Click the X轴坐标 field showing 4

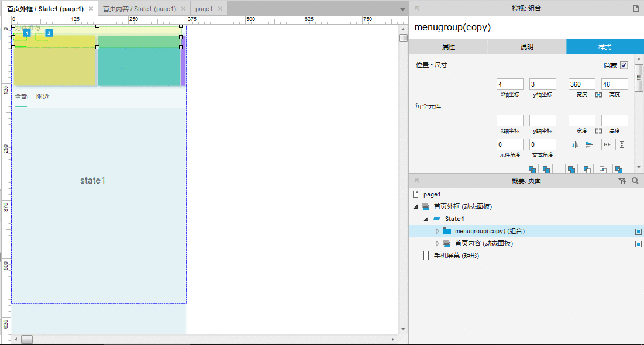(x=509, y=84)
